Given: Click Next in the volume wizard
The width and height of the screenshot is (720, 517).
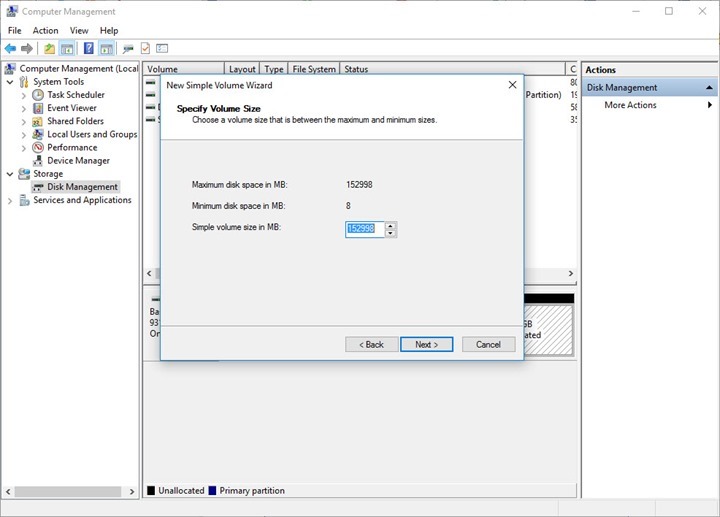Looking at the screenshot, I should 426,344.
